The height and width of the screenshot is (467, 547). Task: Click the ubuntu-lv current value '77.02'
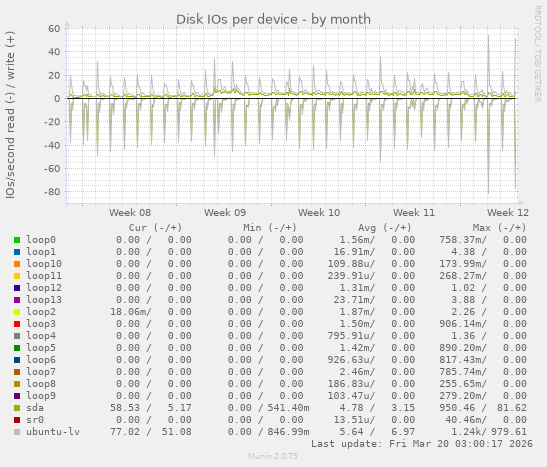point(125,432)
